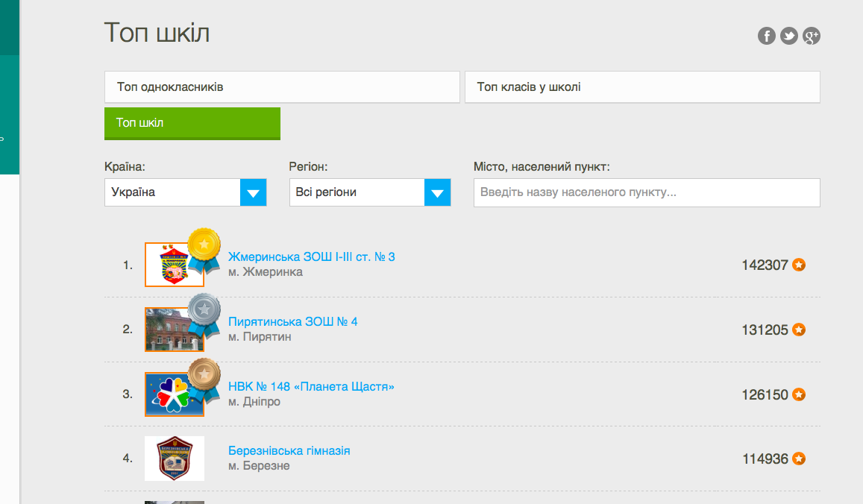Viewport: 863px width, 504px height.
Task: Open Пирятинська ЗОШ № 4 link
Action: click(293, 322)
